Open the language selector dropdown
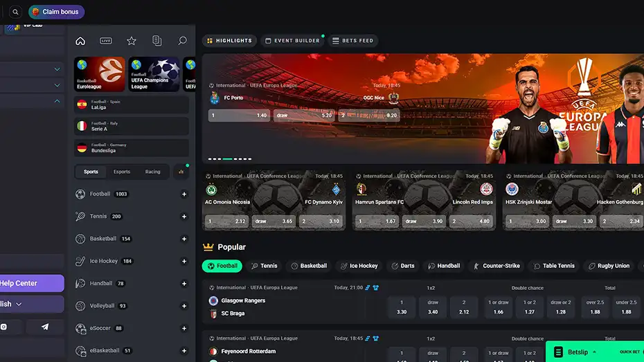Viewport: 644px width, 362px height. click(32, 304)
